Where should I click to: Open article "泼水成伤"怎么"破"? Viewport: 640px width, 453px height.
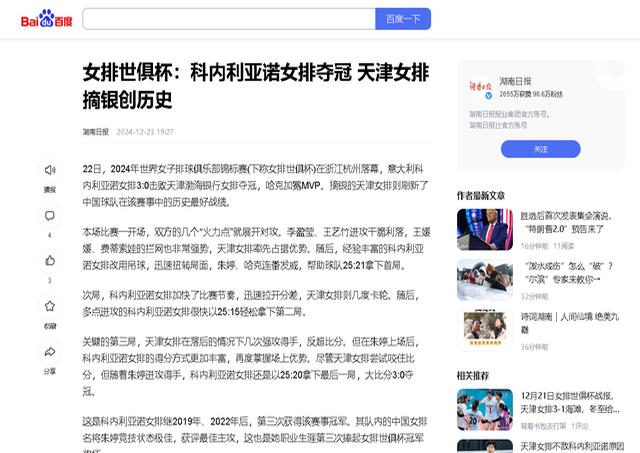(567, 273)
